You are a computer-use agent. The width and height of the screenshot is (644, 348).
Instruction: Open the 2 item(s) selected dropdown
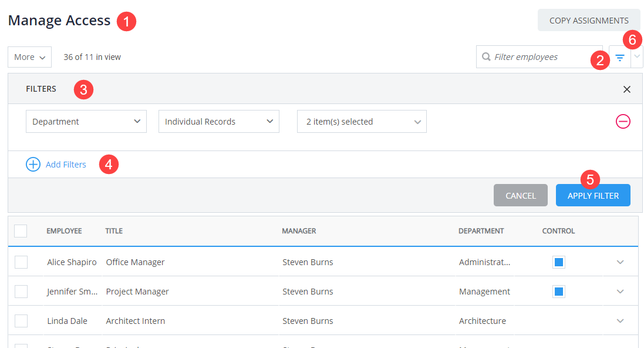click(361, 121)
